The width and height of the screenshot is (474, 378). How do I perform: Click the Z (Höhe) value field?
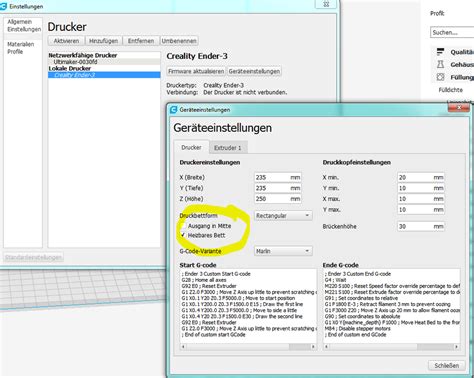coord(278,199)
